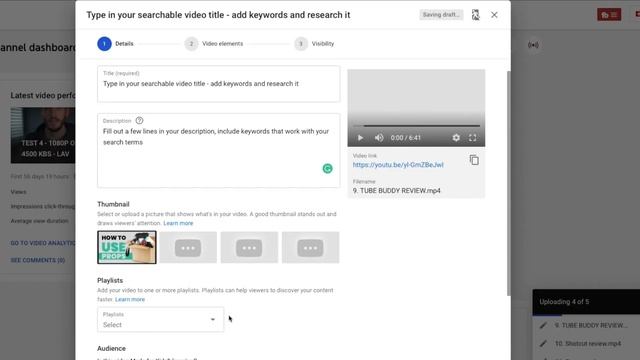
Task: Click the green Grammarly icon in description
Action: [x=327, y=169]
